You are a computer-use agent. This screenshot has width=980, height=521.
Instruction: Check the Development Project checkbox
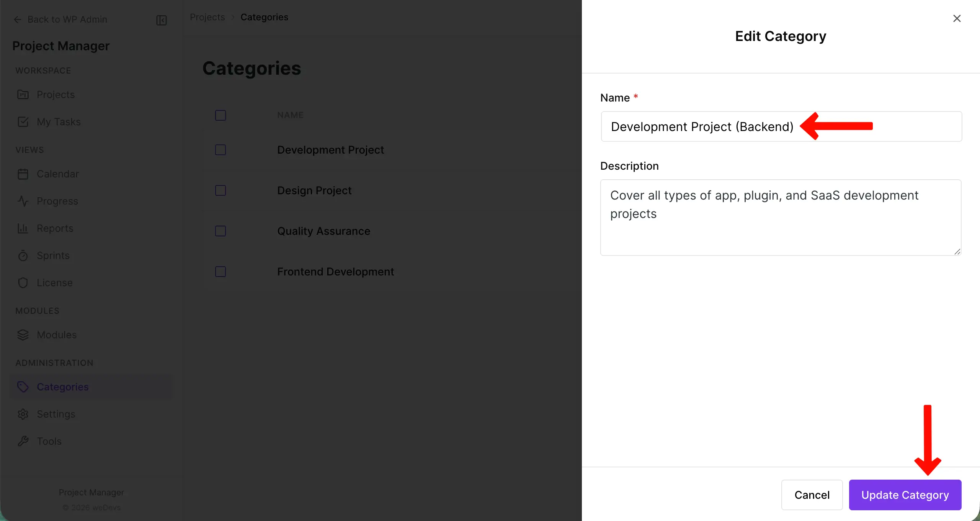tap(220, 150)
